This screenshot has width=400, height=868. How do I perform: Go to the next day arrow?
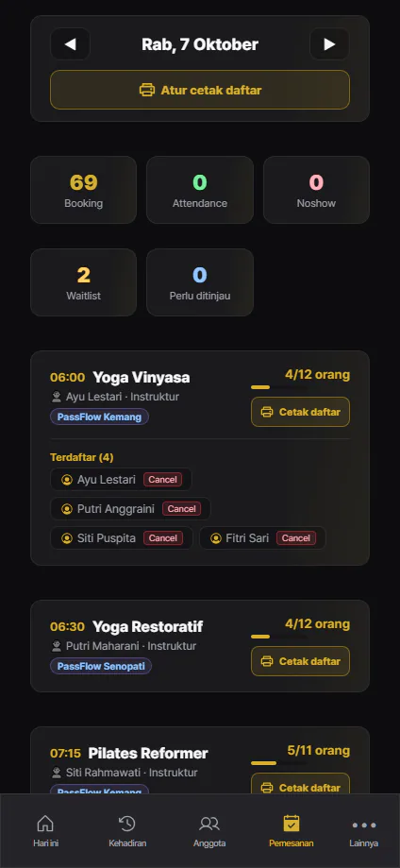coord(330,44)
